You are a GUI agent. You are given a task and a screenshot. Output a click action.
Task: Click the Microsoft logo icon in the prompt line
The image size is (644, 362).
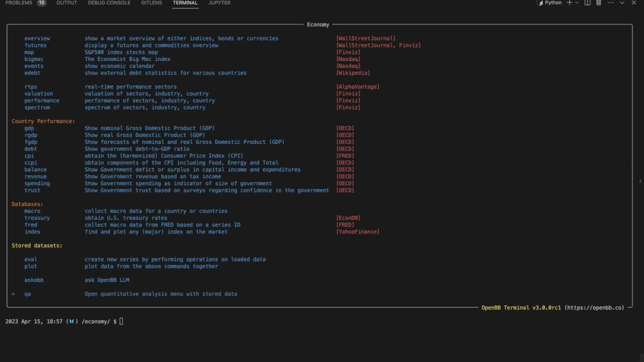[71, 321]
